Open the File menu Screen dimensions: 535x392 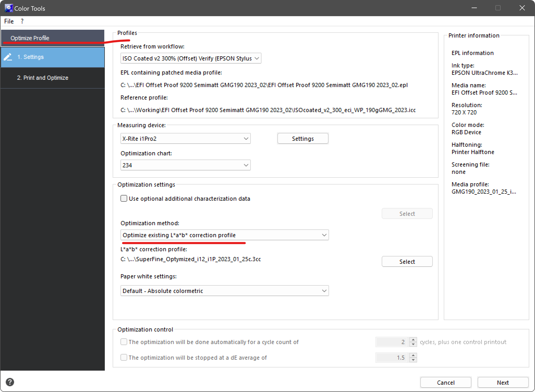[x=9, y=21]
